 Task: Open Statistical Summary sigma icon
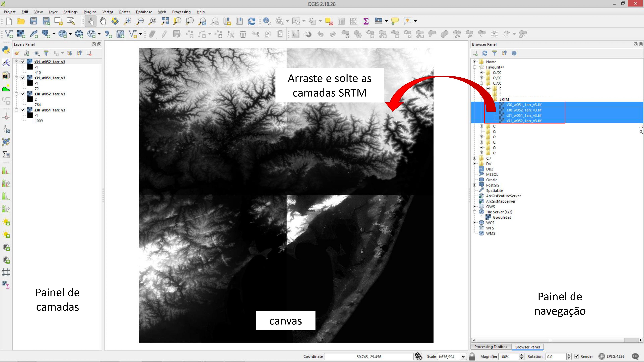pyautogui.click(x=366, y=21)
